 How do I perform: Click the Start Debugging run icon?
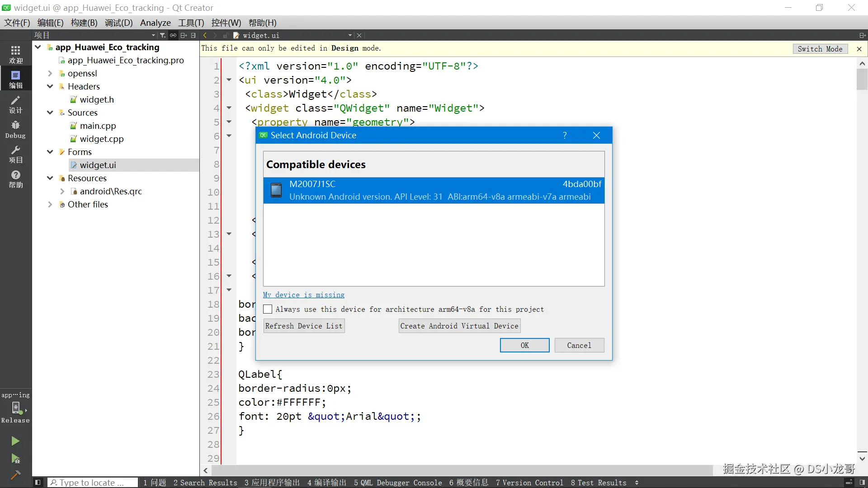(15, 459)
